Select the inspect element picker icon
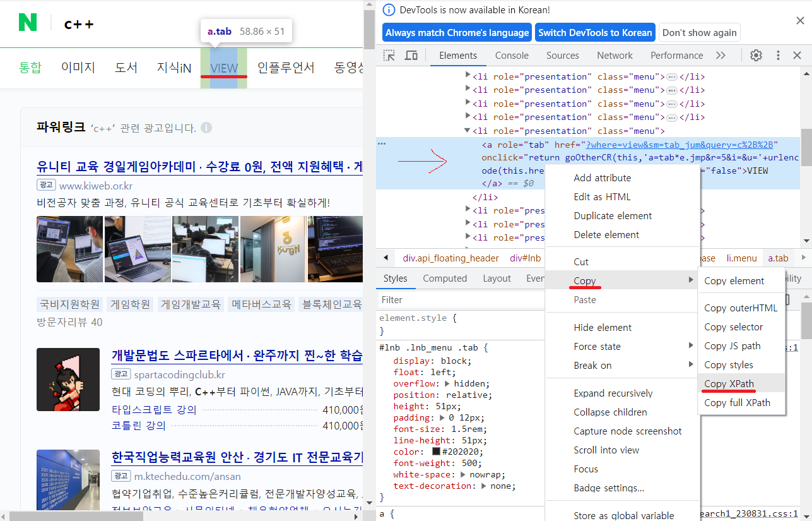The height and width of the screenshot is (521, 812). tap(389, 56)
